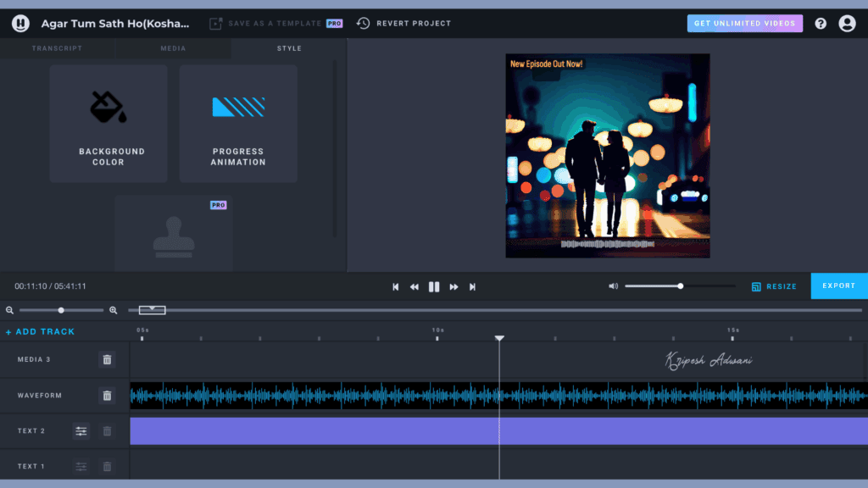Image resolution: width=868 pixels, height=488 pixels.
Task: Delete the Waveform track
Action: [x=107, y=396]
